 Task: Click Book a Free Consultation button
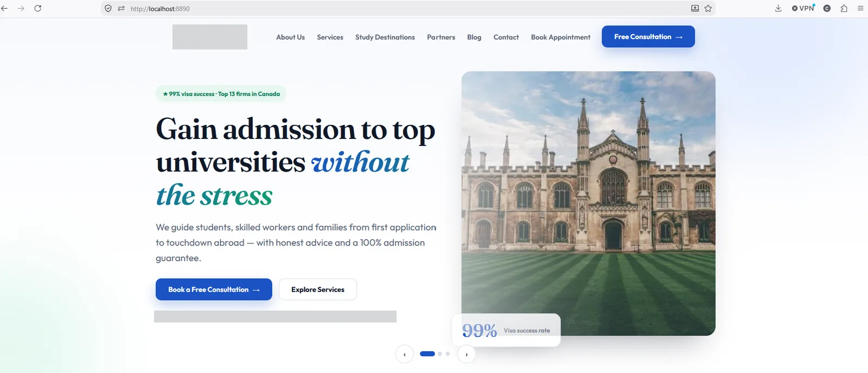pos(214,289)
